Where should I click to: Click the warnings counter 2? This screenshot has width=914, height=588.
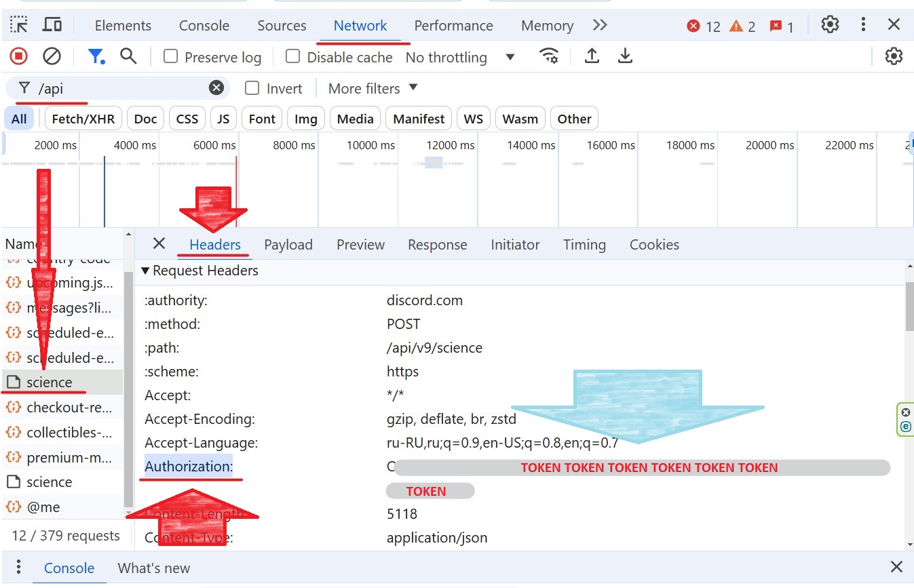point(742,26)
